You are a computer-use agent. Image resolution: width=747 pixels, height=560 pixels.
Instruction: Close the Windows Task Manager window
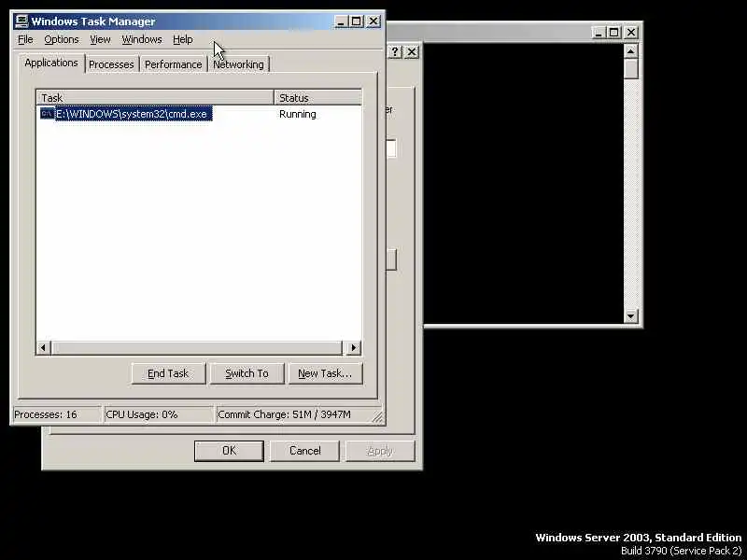pos(373,21)
